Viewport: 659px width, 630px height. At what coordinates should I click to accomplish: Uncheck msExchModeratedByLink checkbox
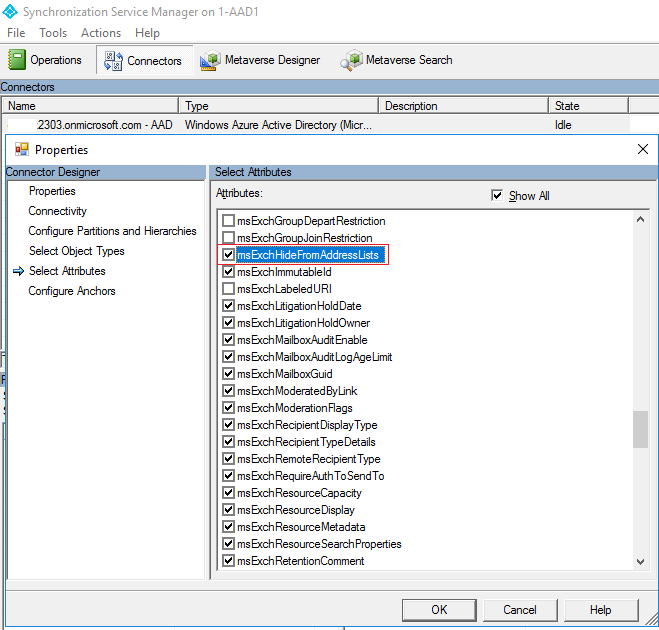[x=228, y=391]
